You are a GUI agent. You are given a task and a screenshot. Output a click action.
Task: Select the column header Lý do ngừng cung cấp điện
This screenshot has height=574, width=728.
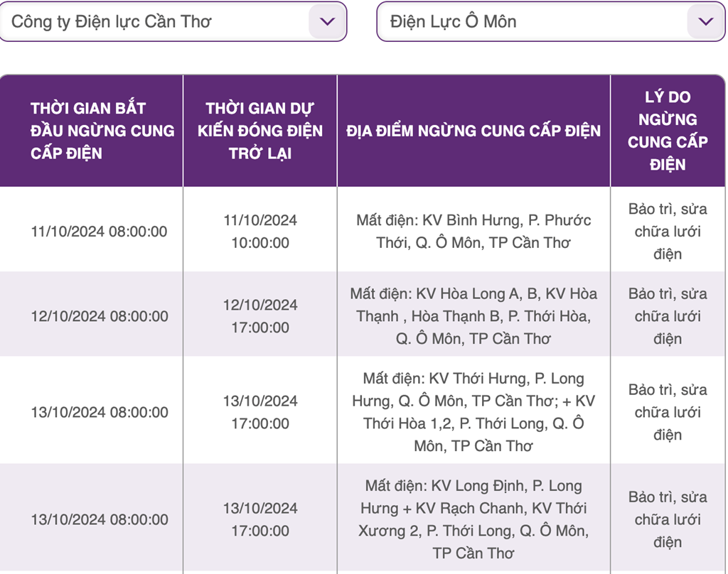pos(668,131)
